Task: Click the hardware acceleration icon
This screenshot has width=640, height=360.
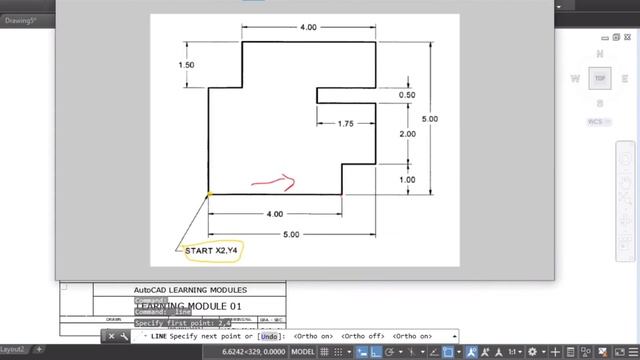Action: pyautogui.click(x=603, y=352)
